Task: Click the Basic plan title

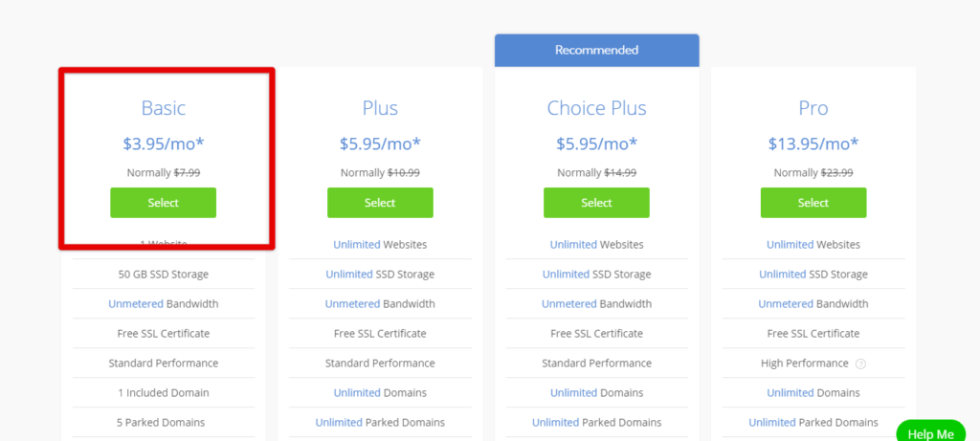Action: [x=163, y=108]
